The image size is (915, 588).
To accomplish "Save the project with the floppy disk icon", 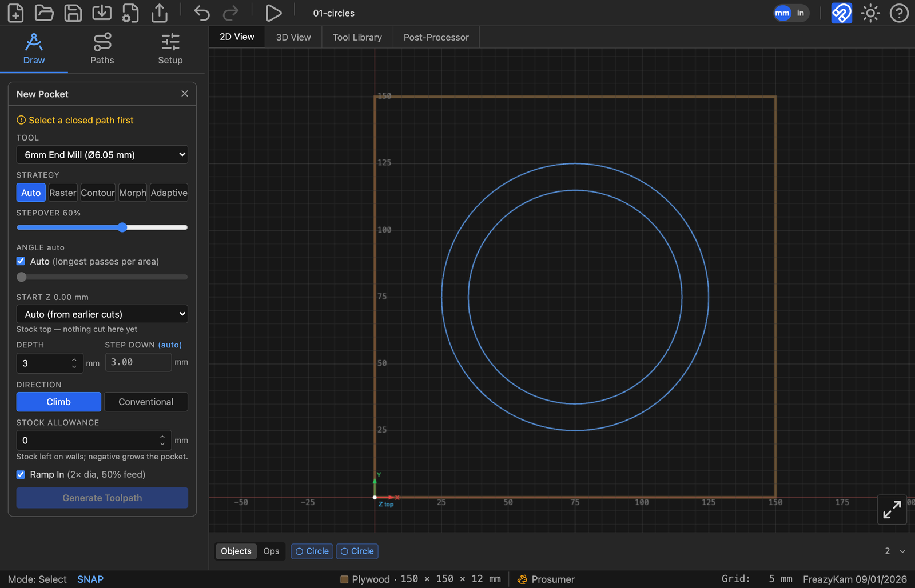I will [x=73, y=13].
